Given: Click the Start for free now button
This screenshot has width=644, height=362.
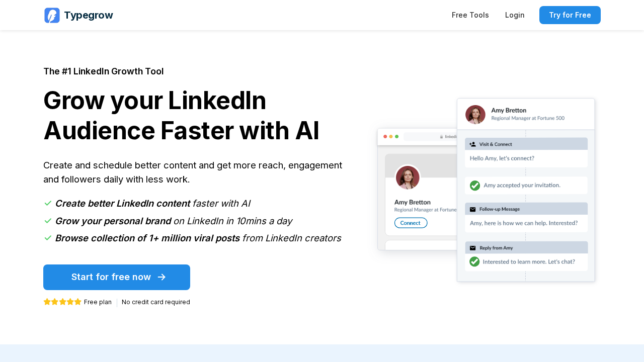Looking at the screenshot, I should tap(117, 277).
